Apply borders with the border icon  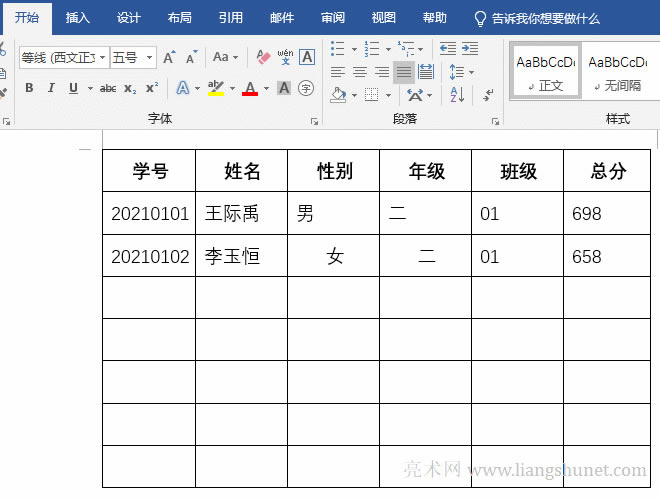click(371, 95)
